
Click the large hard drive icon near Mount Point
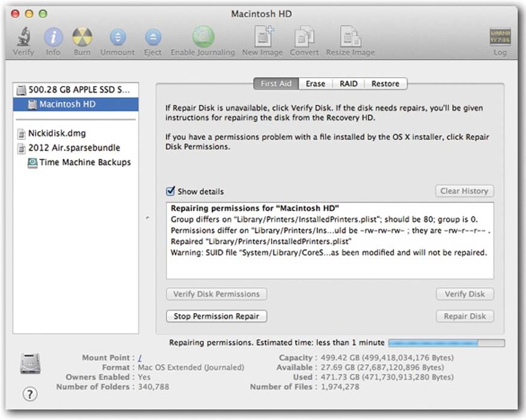point(30,363)
